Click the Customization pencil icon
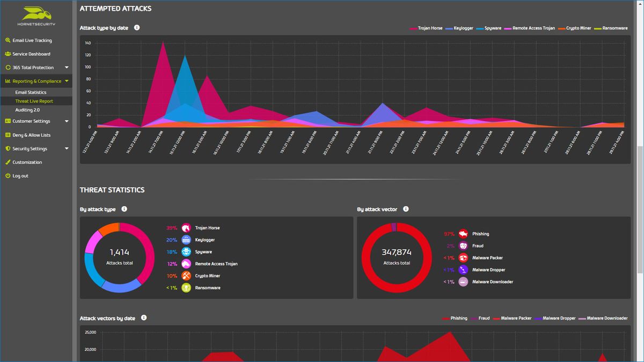Image resolution: width=644 pixels, height=362 pixels. tap(8, 162)
